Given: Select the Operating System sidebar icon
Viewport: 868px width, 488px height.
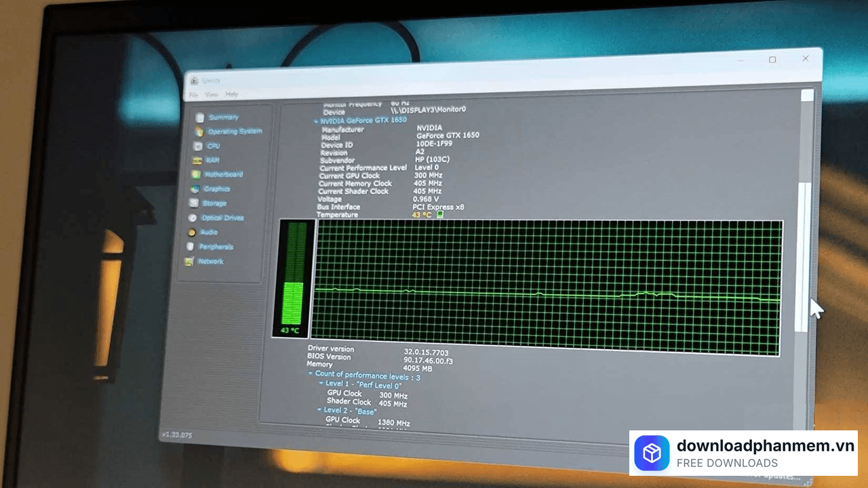Looking at the screenshot, I should (x=199, y=131).
